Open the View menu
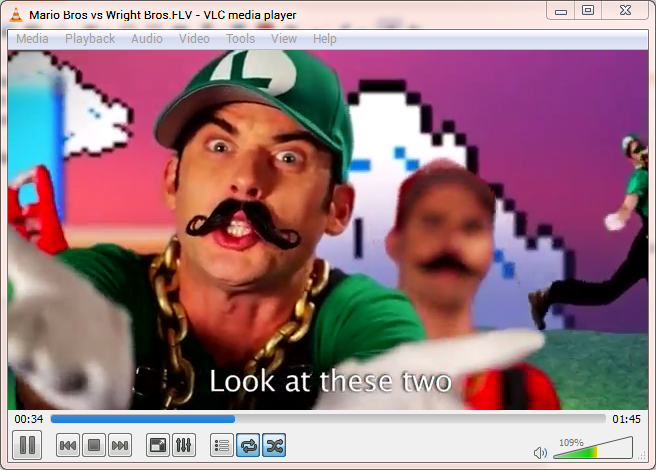 [284, 39]
